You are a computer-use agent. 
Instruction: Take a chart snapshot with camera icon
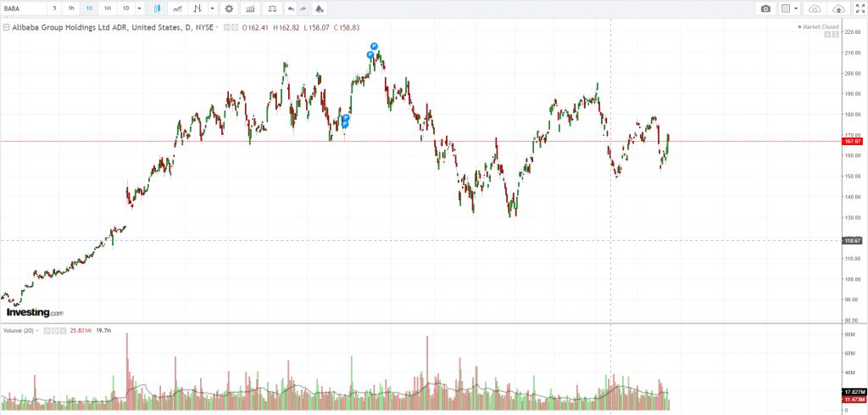765,8
